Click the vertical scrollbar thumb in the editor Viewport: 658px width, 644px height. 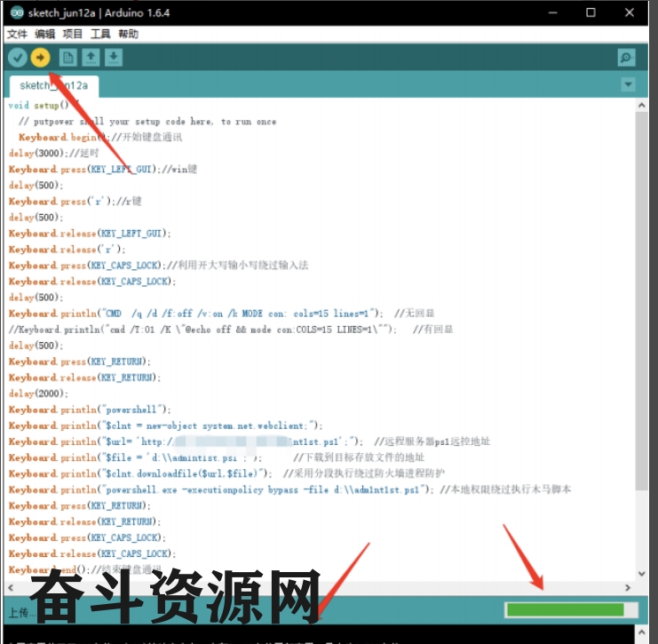[x=641, y=300]
